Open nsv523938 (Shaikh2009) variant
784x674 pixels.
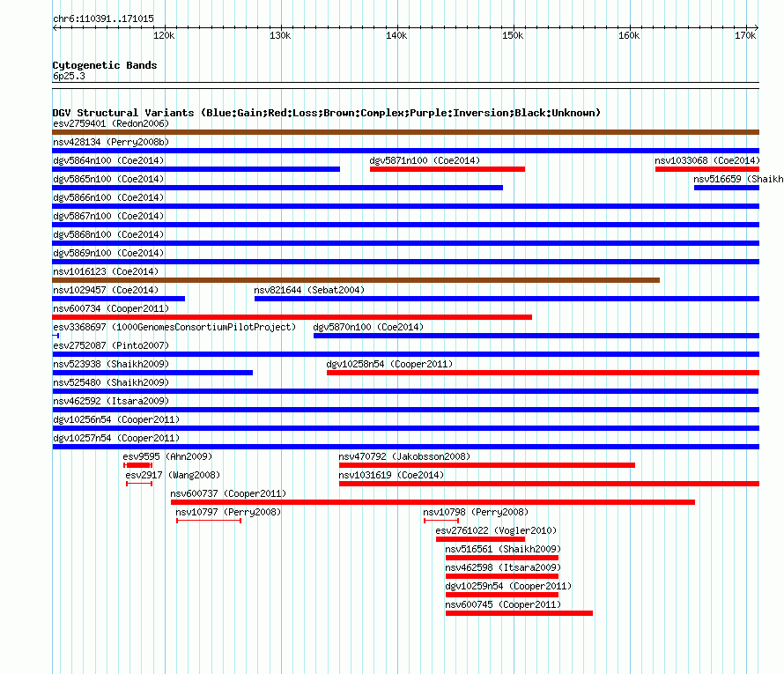[x=152, y=373]
